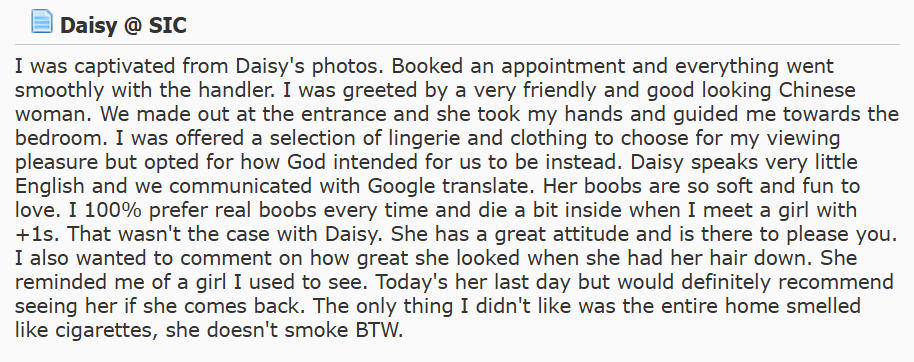Open the "Daisy @ SIC" post title
The height and width of the screenshot is (362, 914).
tap(123, 26)
